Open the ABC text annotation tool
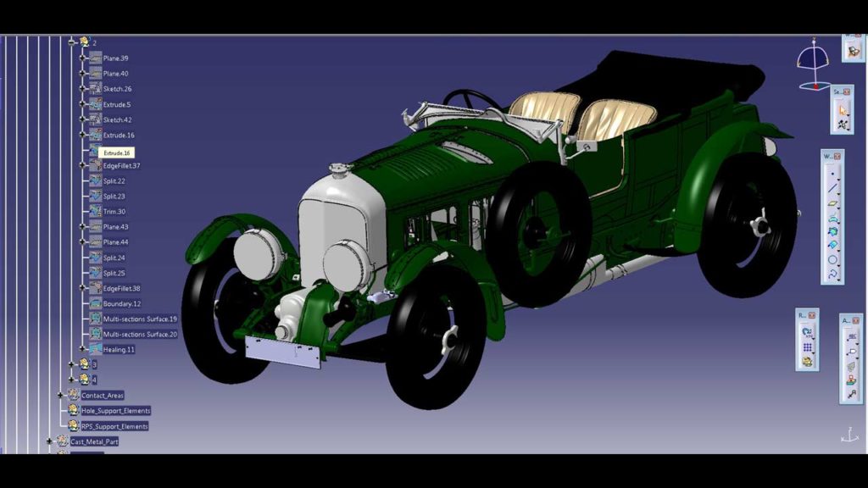 pos(852,336)
